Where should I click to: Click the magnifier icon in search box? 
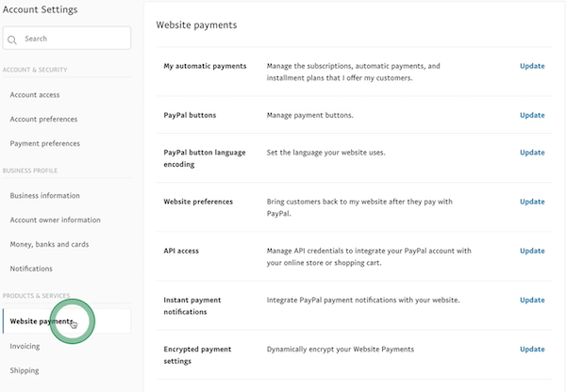pyautogui.click(x=13, y=39)
